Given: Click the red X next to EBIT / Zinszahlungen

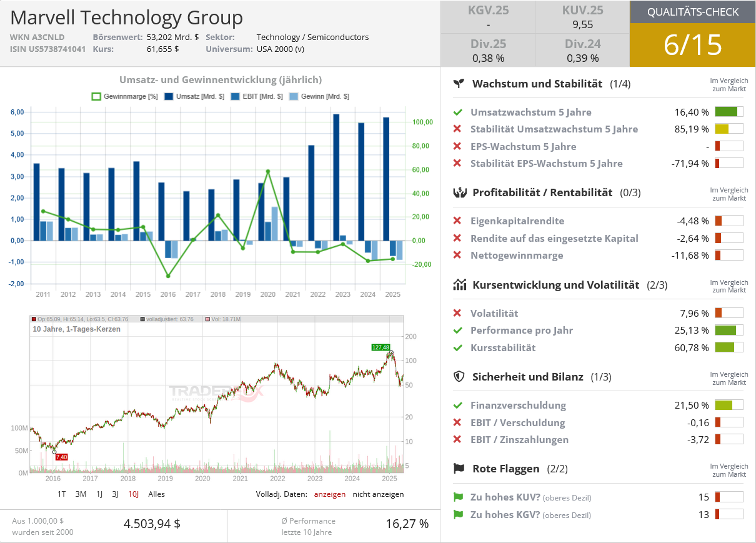Looking at the screenshot, I should pos(458,439).
